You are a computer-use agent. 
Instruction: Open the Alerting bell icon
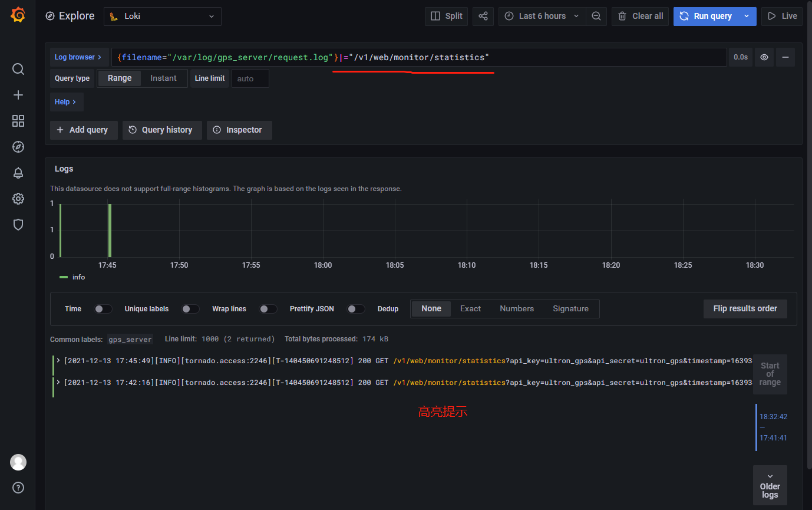[x=18, y=173]
